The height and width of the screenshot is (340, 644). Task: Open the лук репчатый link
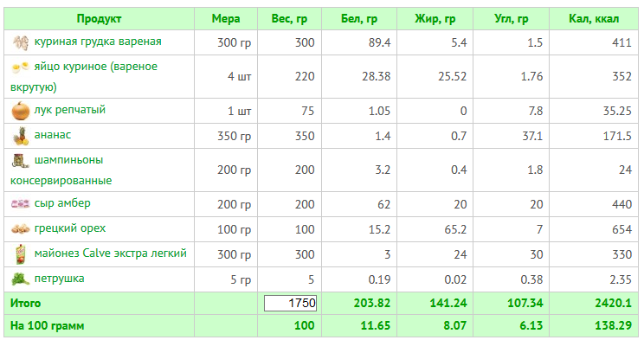(70, 110)
